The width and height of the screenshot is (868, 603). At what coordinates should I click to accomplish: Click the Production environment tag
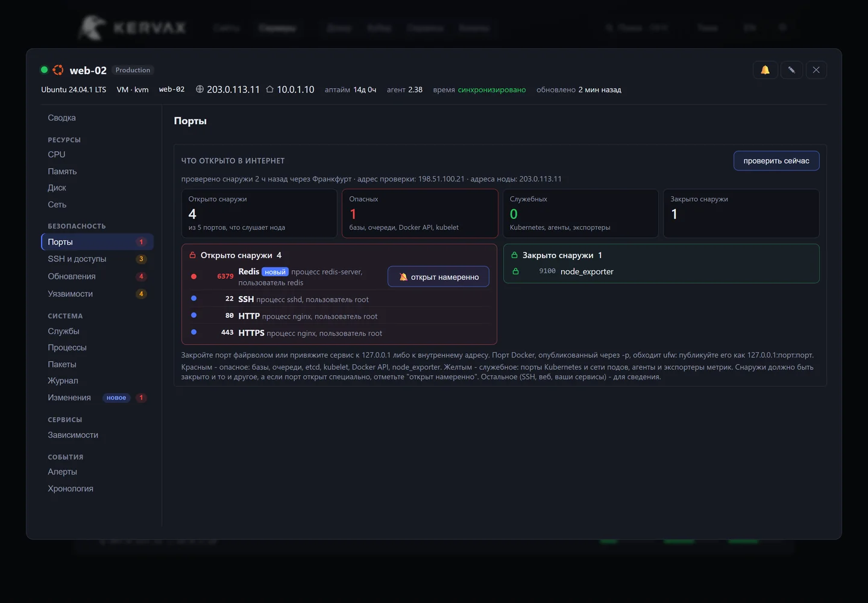(133, 70)
